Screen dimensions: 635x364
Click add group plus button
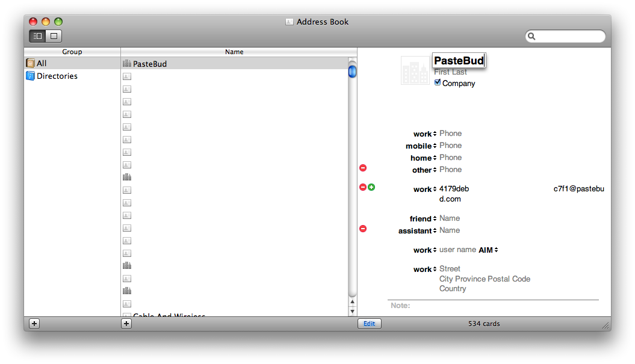(34, 324)
